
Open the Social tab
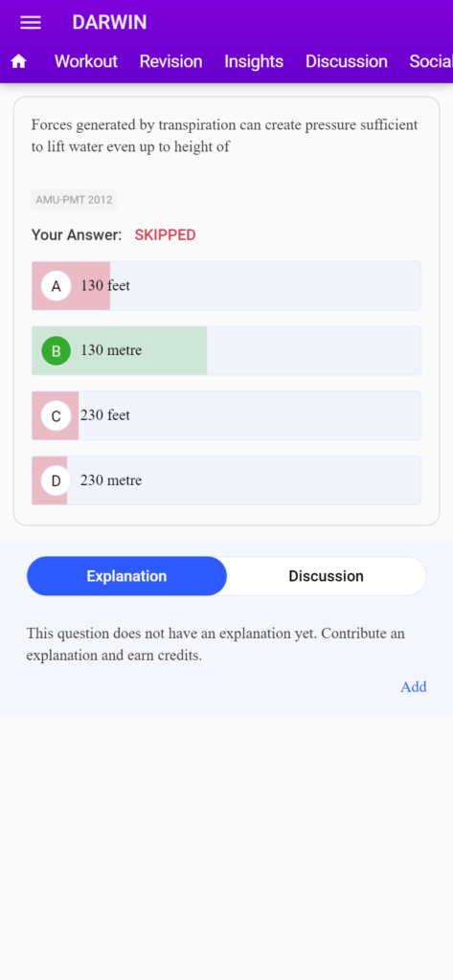click(430, 61)
